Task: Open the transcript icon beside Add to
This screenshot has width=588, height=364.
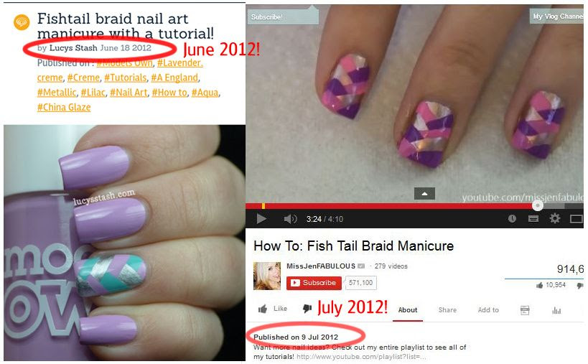Action: click(x=525, y=310)
